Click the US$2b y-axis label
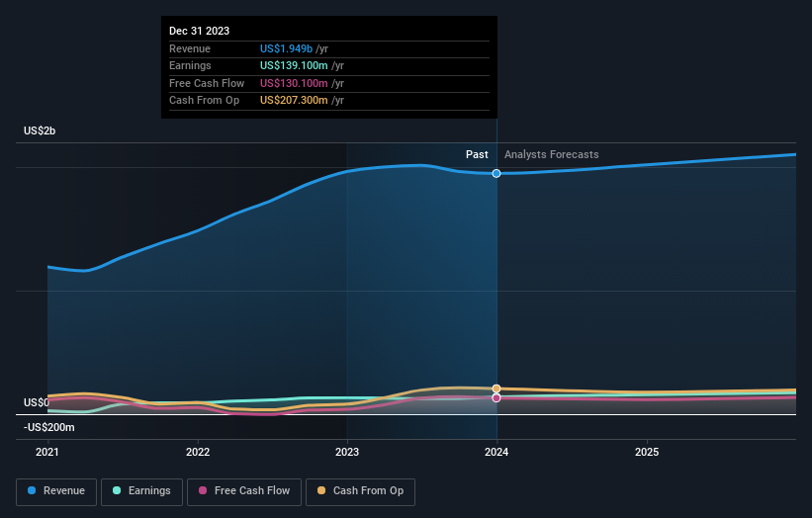The height and width of the screenshot is (518, 812). (40, 130)
